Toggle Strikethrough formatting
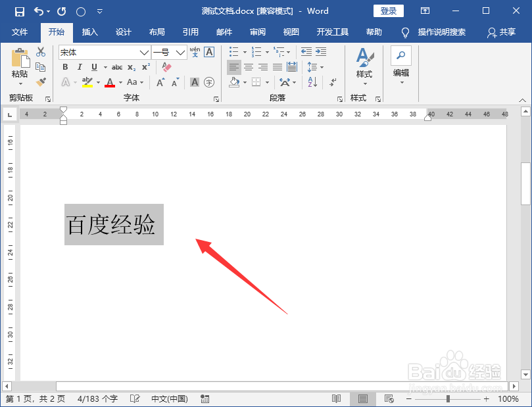 [117, 67]
